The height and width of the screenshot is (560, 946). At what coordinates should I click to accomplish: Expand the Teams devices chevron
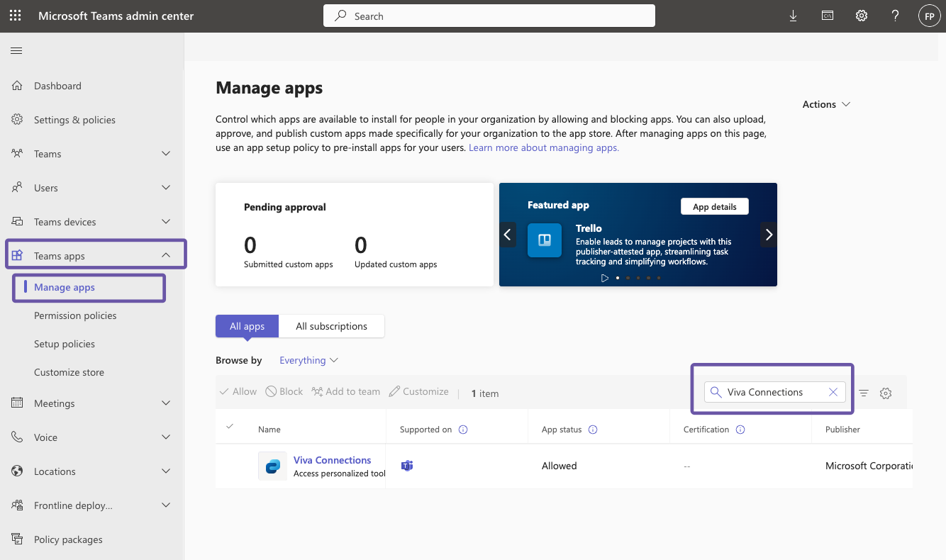pyautogui.click(x=166, y=222)
